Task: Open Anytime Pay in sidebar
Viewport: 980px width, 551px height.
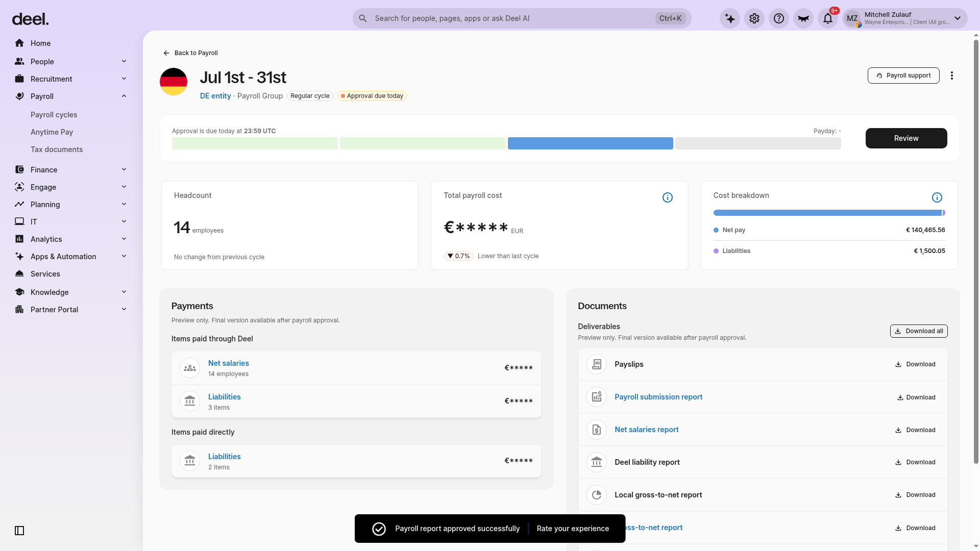Action: point(52,132)
